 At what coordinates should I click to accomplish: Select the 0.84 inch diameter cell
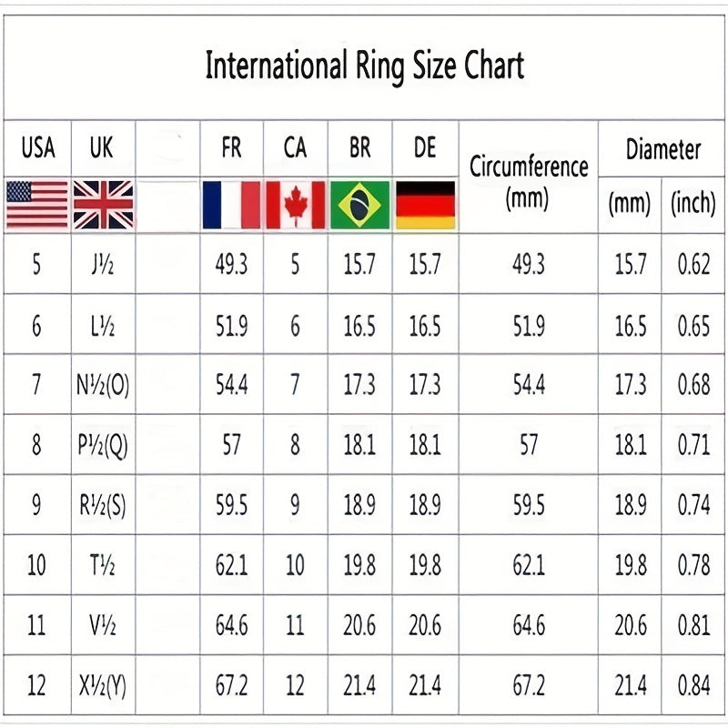(x=693, y=683)
